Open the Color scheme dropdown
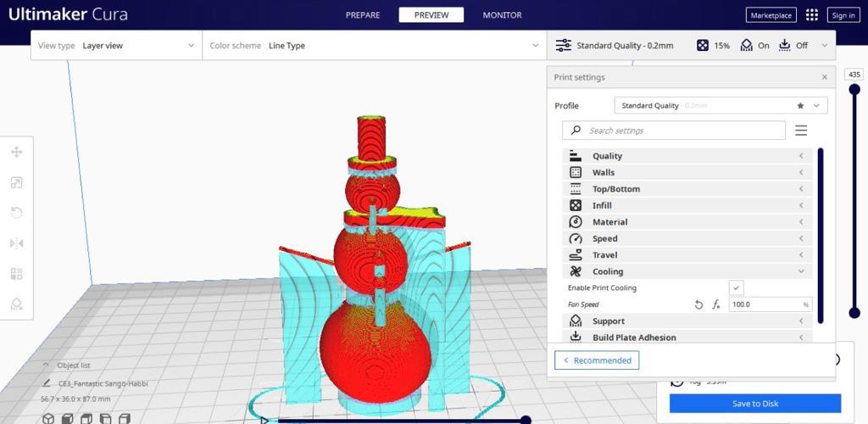 374,46
